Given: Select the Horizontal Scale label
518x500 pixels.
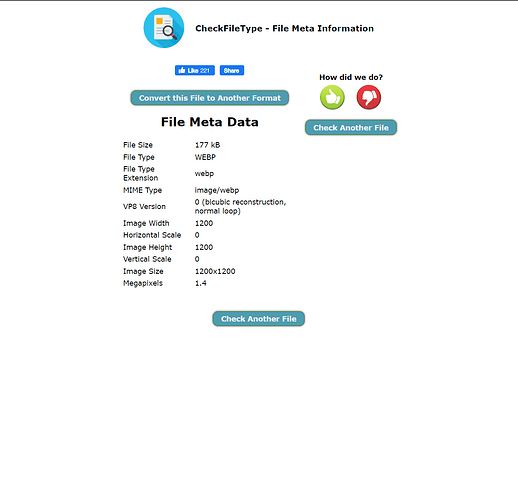Looking at the screenshot, I should [x=152, y=235].
